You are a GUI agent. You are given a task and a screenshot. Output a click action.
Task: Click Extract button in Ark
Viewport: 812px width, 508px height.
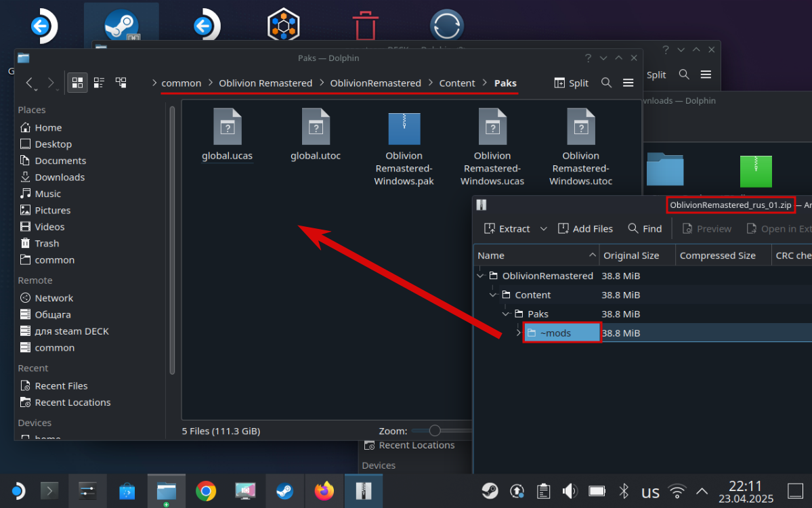point(507,228)
